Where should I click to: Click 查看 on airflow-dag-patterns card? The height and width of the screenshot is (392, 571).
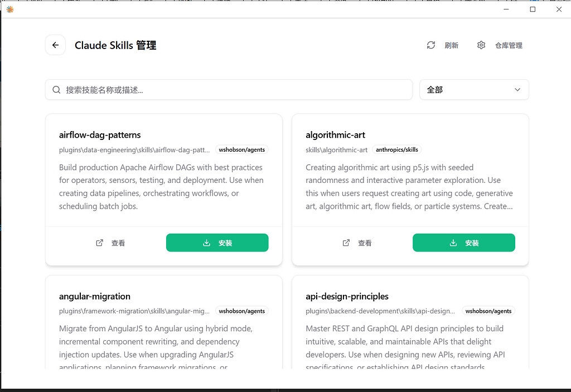click(118, 243)
